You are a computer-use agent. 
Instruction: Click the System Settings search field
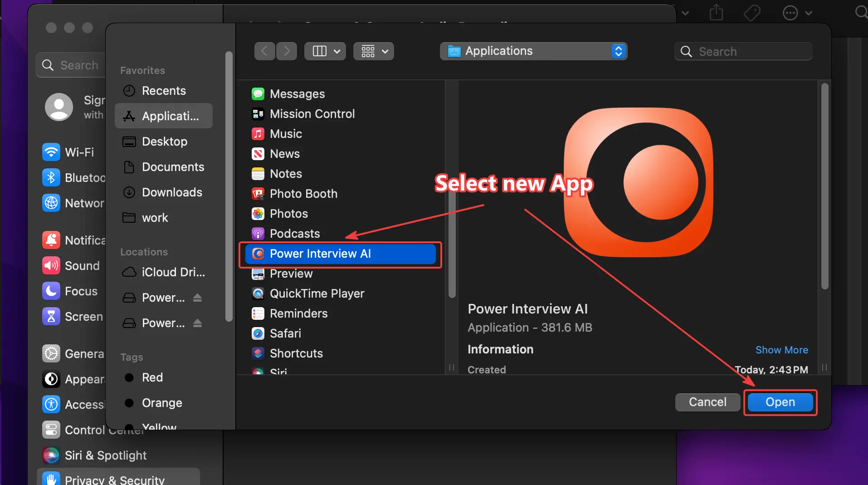(x=71, y=65)
